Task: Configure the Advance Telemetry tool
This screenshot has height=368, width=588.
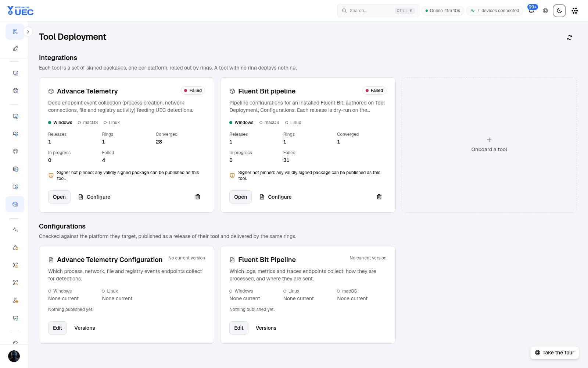Action: 94,197
